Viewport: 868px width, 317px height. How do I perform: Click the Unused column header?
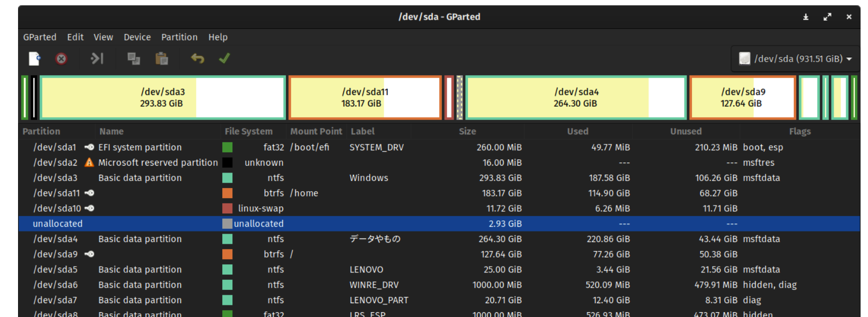pos(685,131)
